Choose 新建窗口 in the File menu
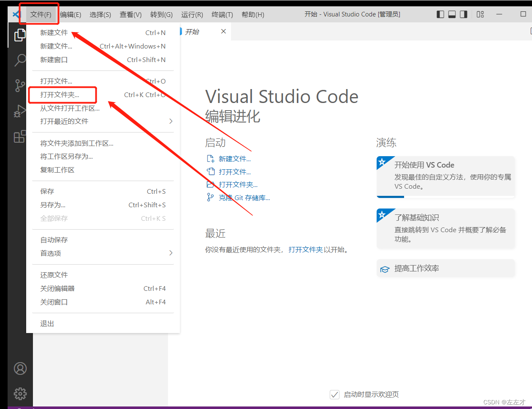The image size is (532, 409). point(103,60)
